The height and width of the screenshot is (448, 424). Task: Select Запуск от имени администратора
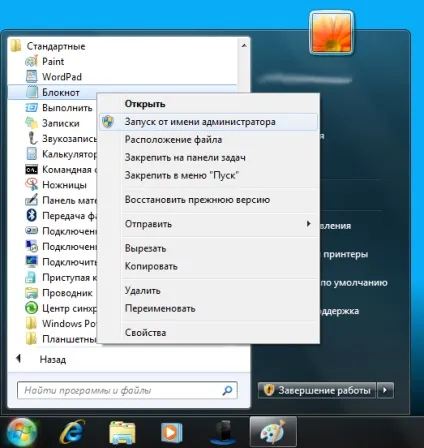point(209,122)
